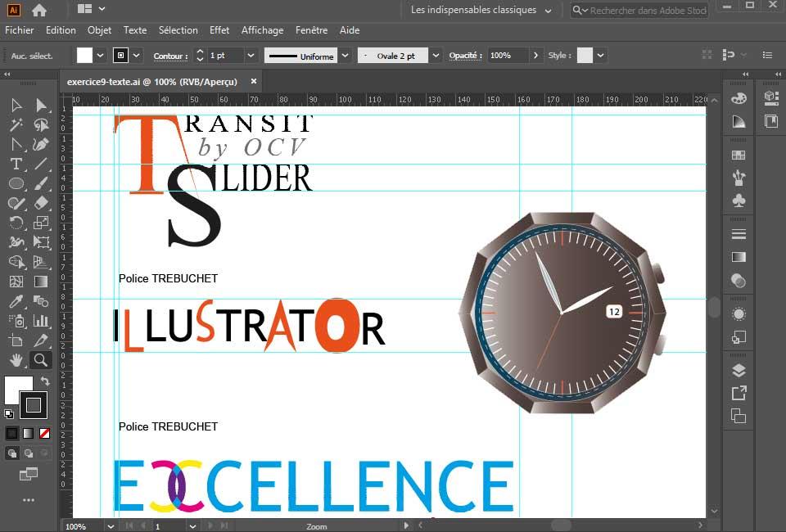Select the Eraser tool

(x=41, y=203)
